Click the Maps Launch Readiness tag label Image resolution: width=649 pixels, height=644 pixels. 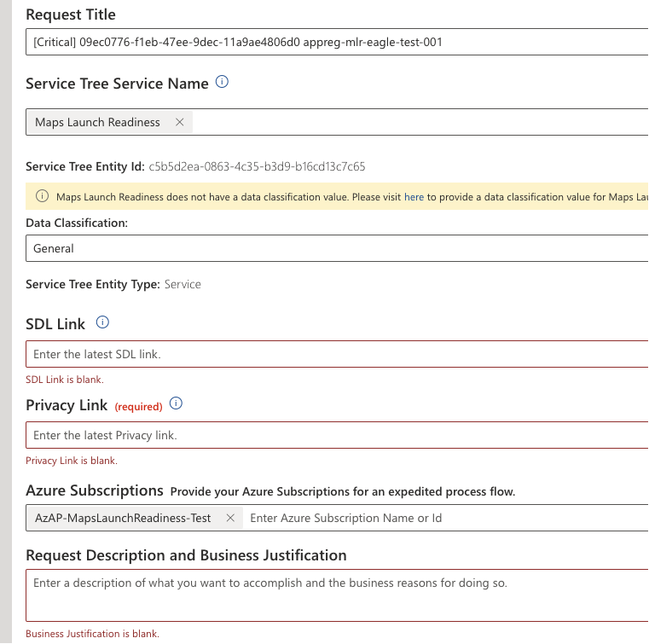[97, 123]
